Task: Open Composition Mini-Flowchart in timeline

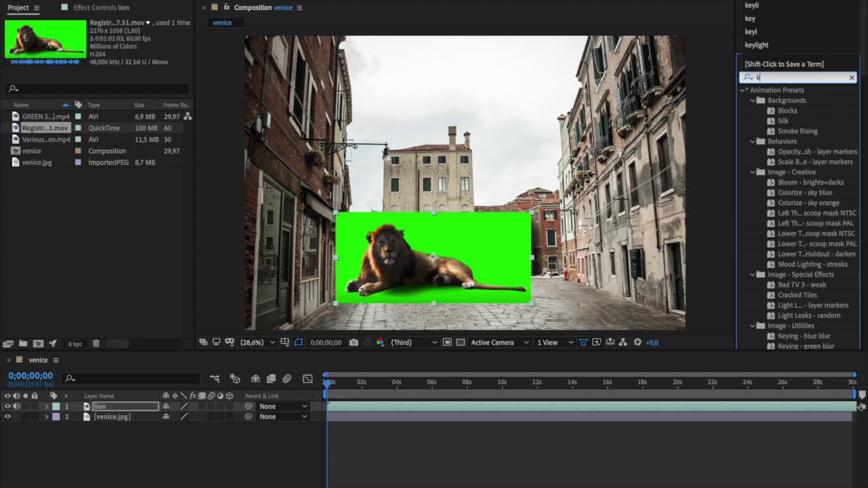Action: point(215,378)
